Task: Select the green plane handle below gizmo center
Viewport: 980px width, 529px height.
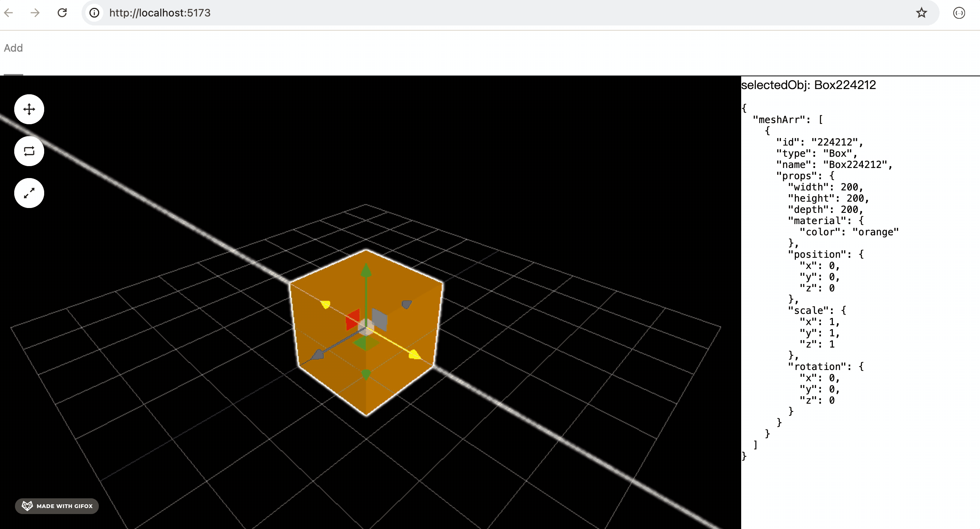Action: point(365,343)
